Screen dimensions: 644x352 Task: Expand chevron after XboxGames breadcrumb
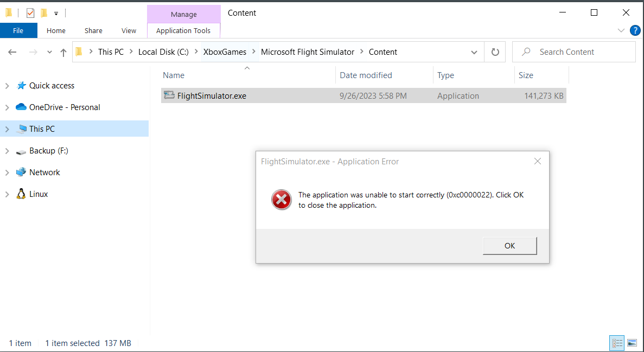[253, 52]
